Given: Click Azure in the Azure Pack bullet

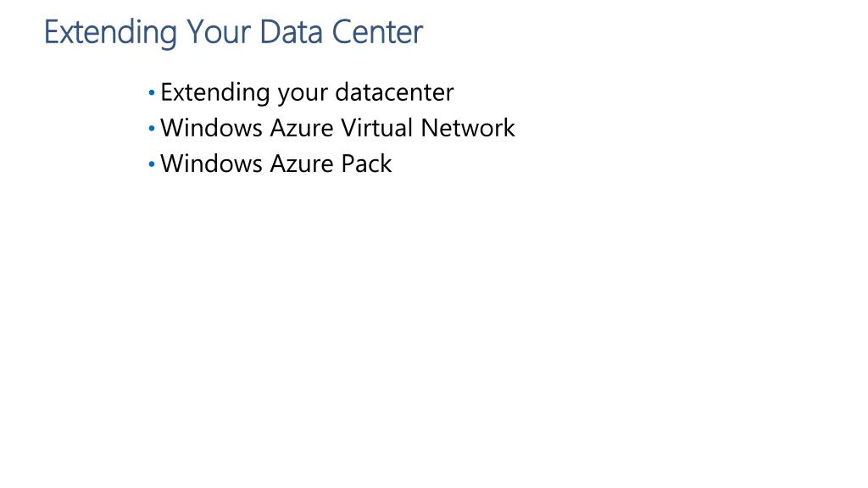Looking at the screenshot, I should coord(302,164).
